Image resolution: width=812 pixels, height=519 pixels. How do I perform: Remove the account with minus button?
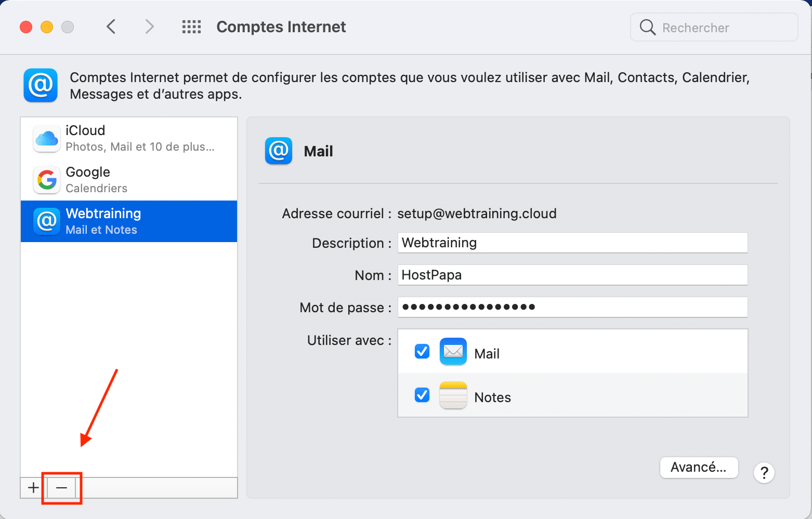[61, 488]
